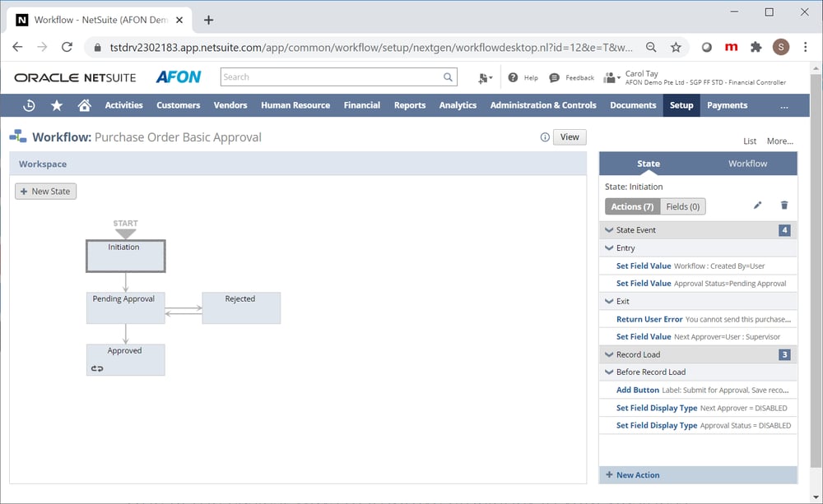Select the State panel tab
The image size is (823, 504).
pyautogui.click(x=649, y=164)
